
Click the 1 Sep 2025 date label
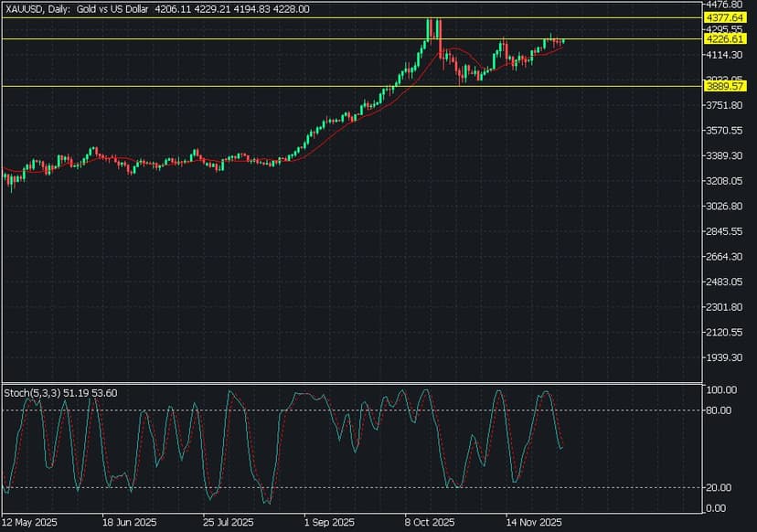pyautogui.click(x=327, y=524)
